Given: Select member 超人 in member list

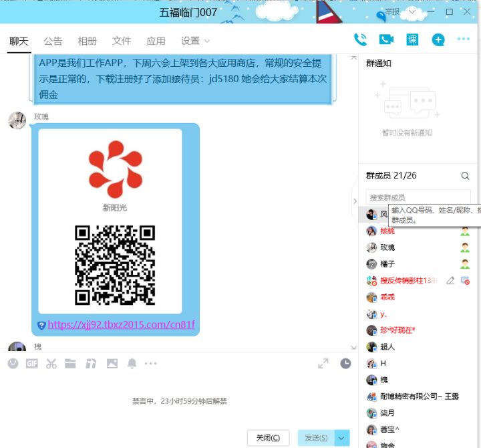Looking at the screenshot, I should tap(418, 347).
